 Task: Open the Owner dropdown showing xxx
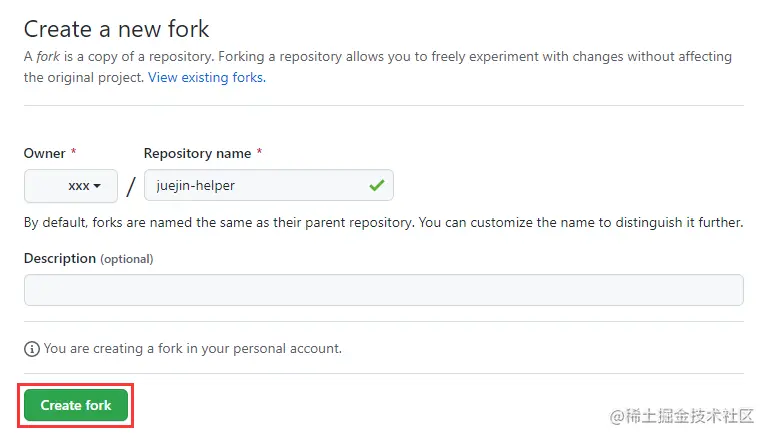tap(71, 186)
